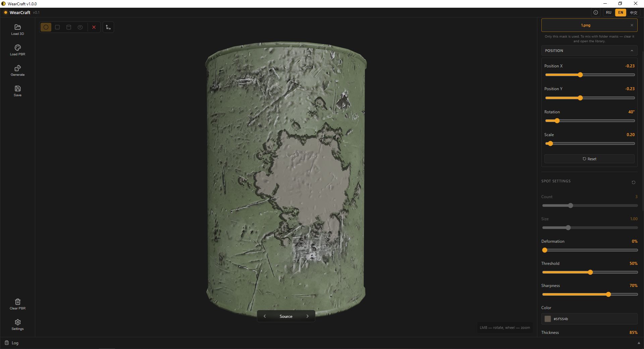Adjust the Deformation slider
This screenshot has height=349, width=644.
click(590, 250)
